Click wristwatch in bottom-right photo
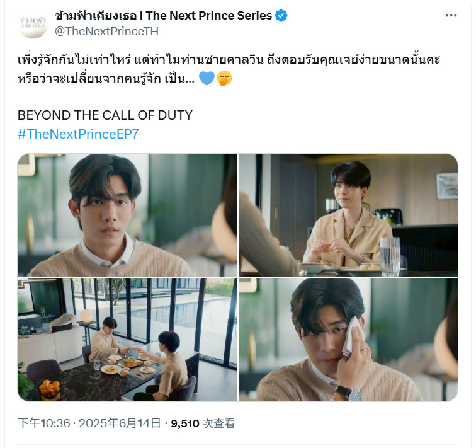 tap(348, 393)
